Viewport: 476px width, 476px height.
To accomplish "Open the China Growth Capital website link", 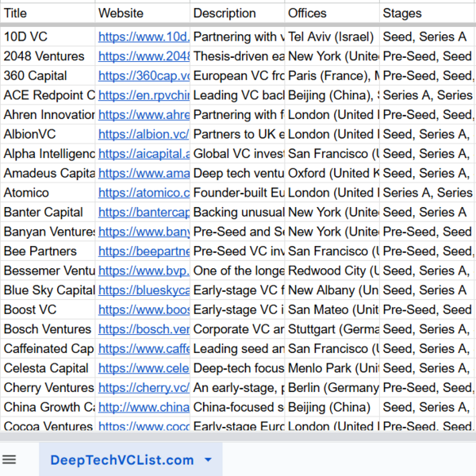I will tap(144, 407).
